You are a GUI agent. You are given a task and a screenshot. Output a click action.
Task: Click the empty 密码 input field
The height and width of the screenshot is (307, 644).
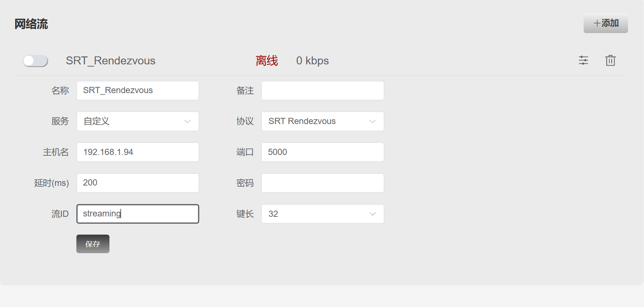tap(322, 183)
